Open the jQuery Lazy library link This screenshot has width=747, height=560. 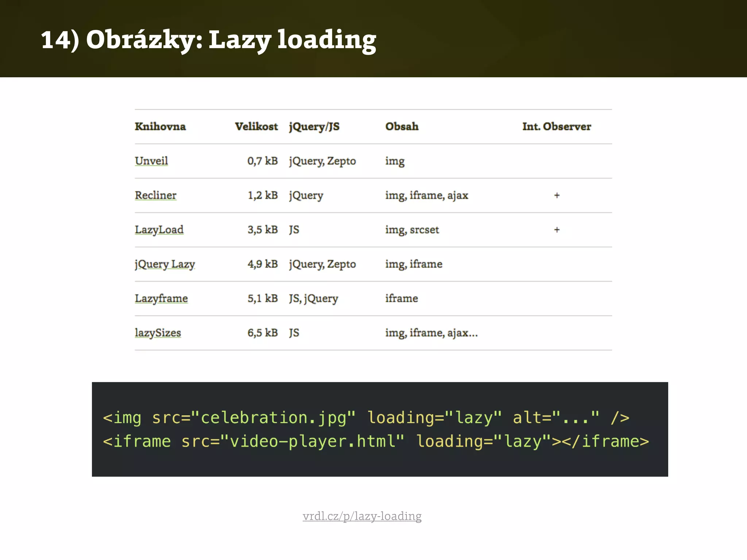point(165,264)
